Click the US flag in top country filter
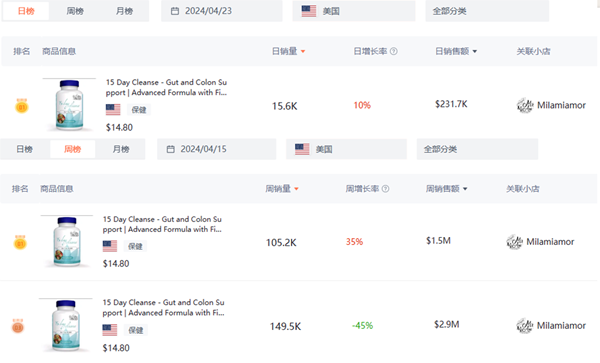Image resolution: width=600 pixels, height=363 pixels. click(309, 11)
